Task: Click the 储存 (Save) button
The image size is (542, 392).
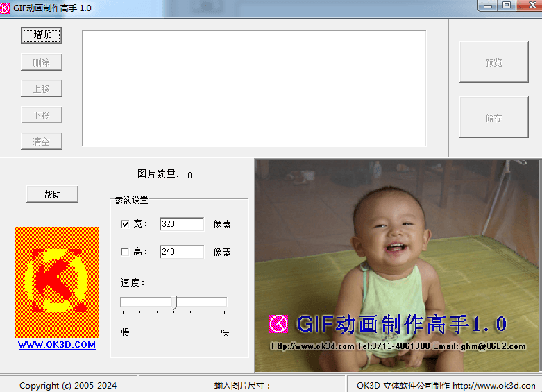Action: (x=494, y=117)
